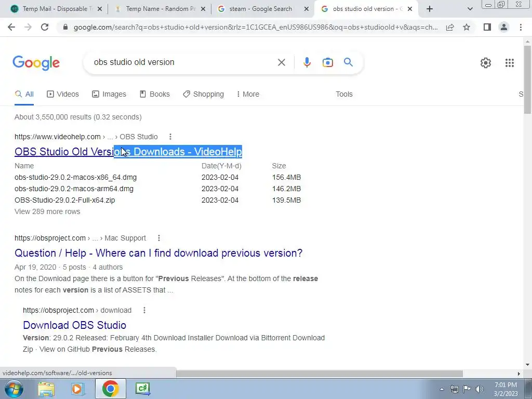The width and height of the screenshot is (532, 399).
Task: Clear the search box text
Action: 281,62
